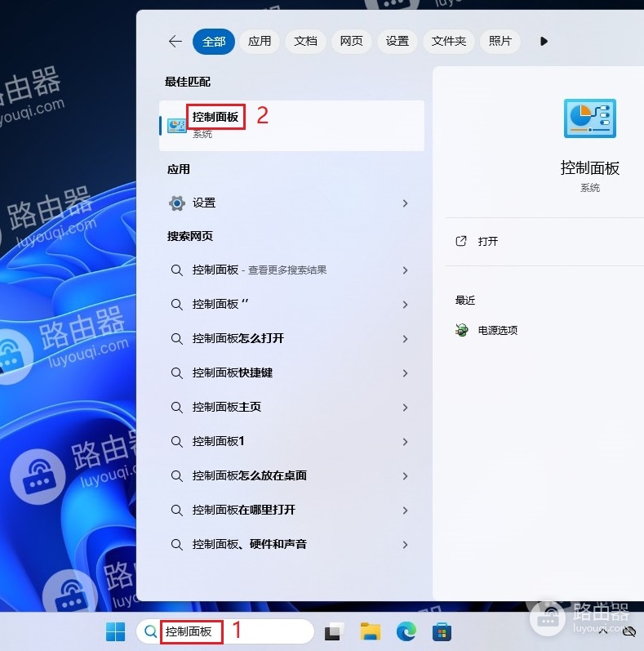Expand chevron for 控制面板怎么放在桌面

(405, 476)
